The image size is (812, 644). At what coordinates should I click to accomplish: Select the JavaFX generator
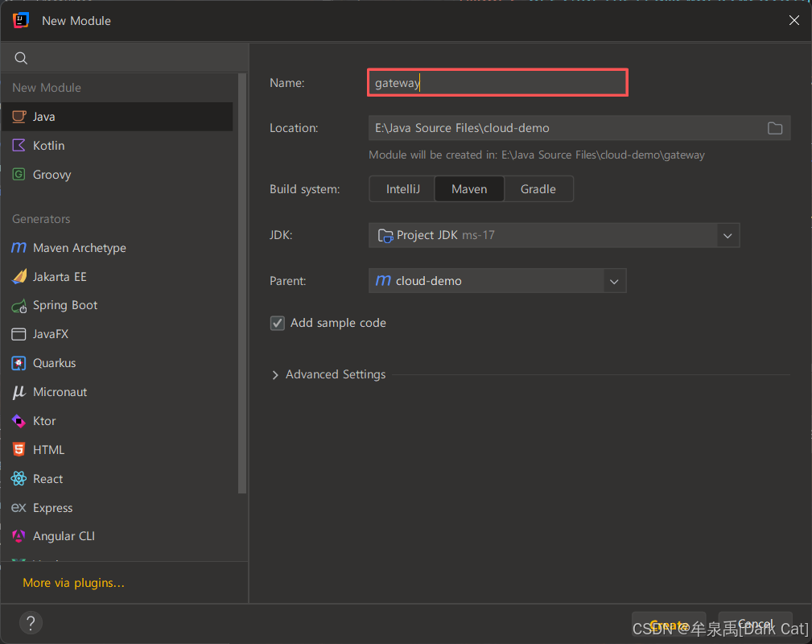(117, 334)
